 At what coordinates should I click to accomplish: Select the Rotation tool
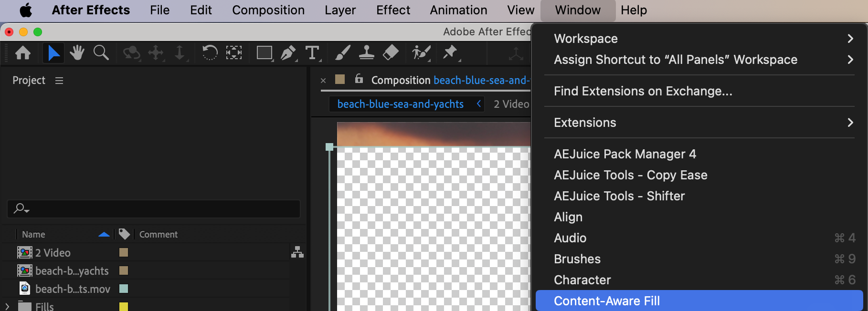[210, 52]
